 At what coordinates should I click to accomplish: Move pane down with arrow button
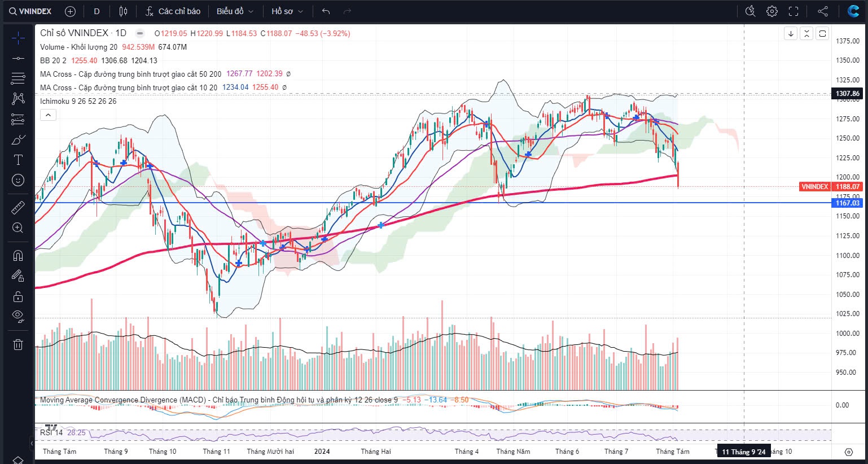tap(791, 33)
